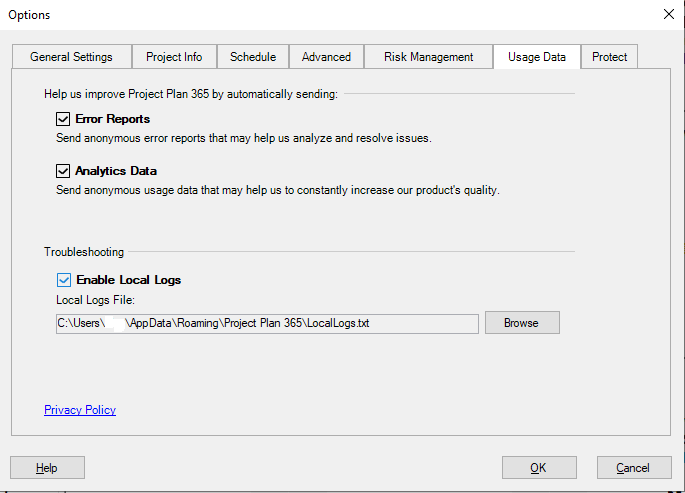The image size is (685, 493).
Task: Select the Usage Data tab
Action: click(x=536, y=57)
